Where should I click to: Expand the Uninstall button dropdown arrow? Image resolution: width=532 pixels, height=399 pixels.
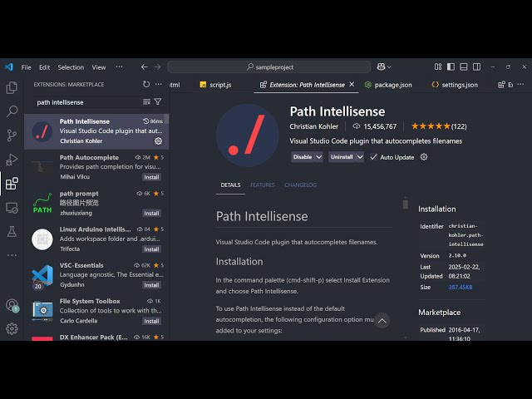360,157
